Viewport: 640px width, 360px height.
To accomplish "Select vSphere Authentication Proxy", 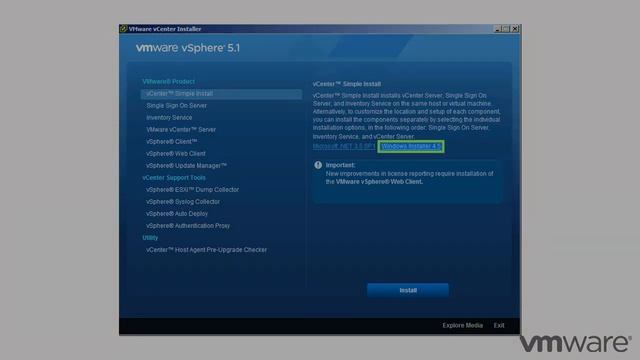I will 188,226.
